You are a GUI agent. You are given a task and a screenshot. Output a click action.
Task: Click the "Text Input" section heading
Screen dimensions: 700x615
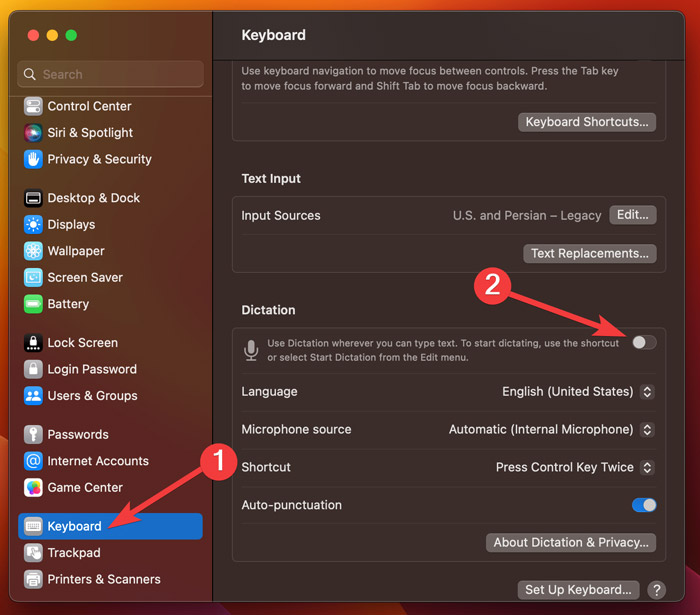271,179
